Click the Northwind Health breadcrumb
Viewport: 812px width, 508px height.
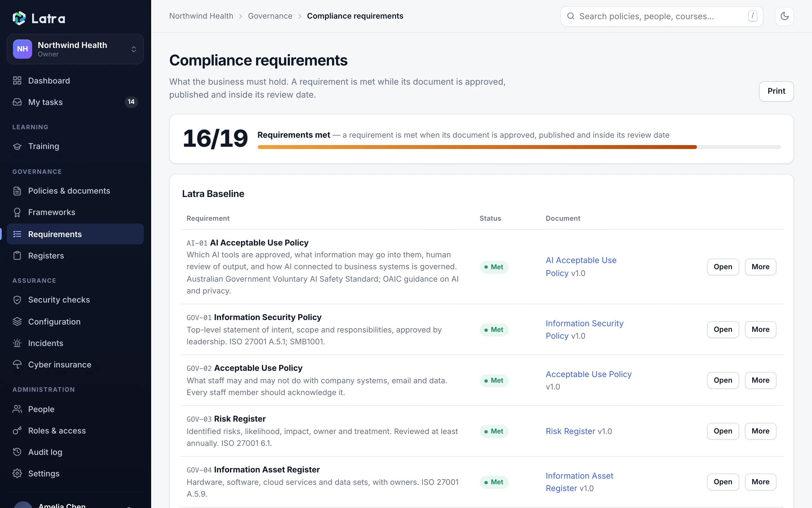coord(201,16)
